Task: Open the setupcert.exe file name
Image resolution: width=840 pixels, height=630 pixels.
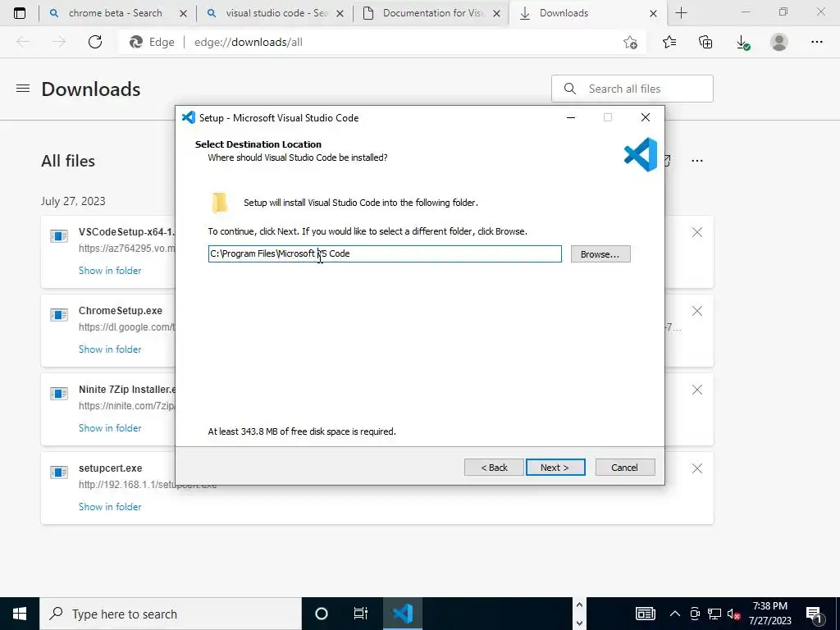Action: click(111, 468)
